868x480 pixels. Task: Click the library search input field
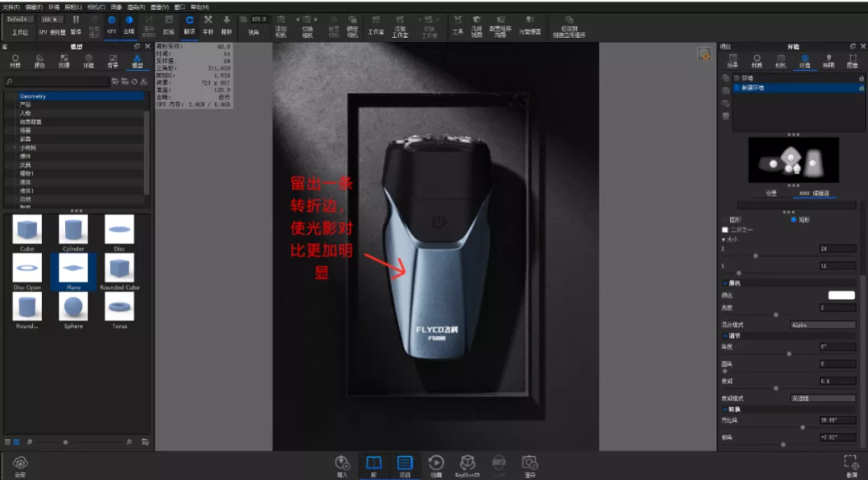[57, 82]
